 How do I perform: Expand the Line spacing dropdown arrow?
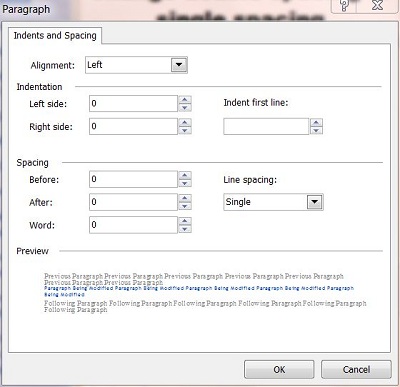coord(315,202)
